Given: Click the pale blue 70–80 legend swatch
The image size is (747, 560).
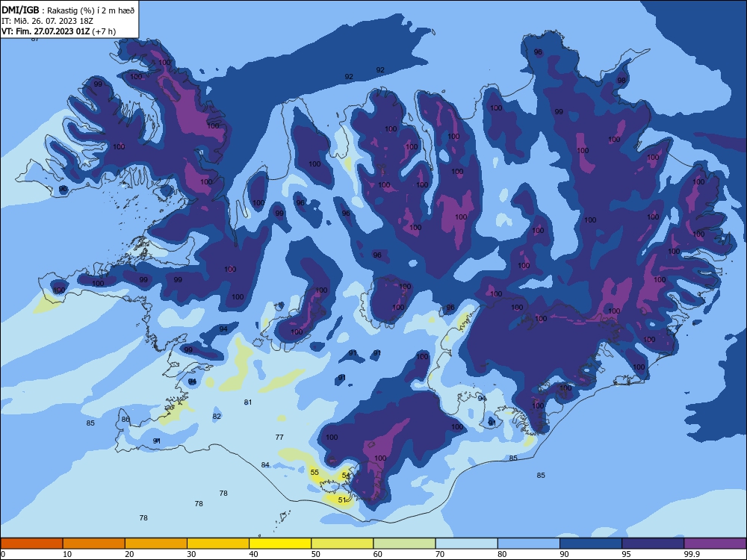Looking at the screenshot, I should tap(466, 544).
